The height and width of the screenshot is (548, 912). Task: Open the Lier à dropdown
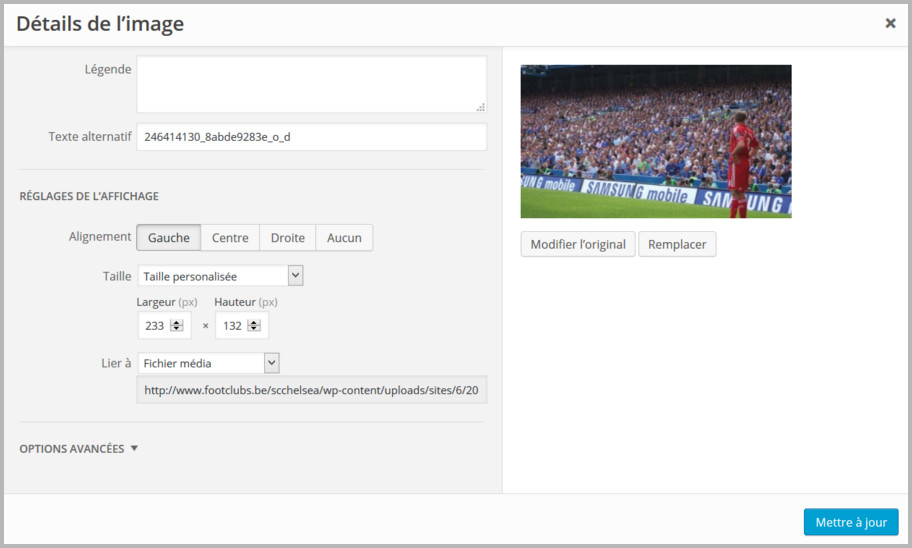208,363
